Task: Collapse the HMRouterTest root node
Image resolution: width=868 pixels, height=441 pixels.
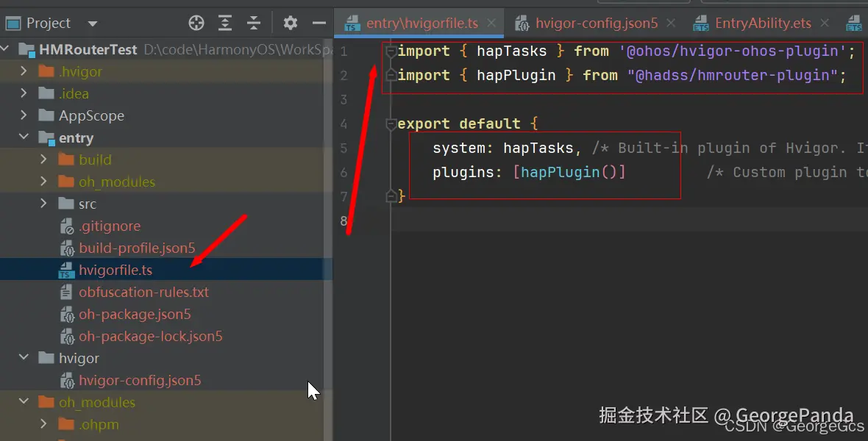Action: click(5, 49)
